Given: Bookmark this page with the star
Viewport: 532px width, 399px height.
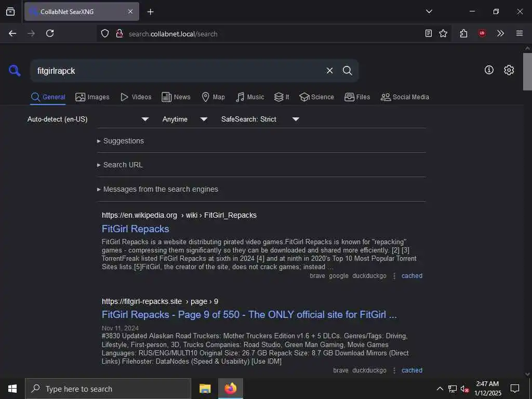Looking at the screenshot, I should click(443, 33).
